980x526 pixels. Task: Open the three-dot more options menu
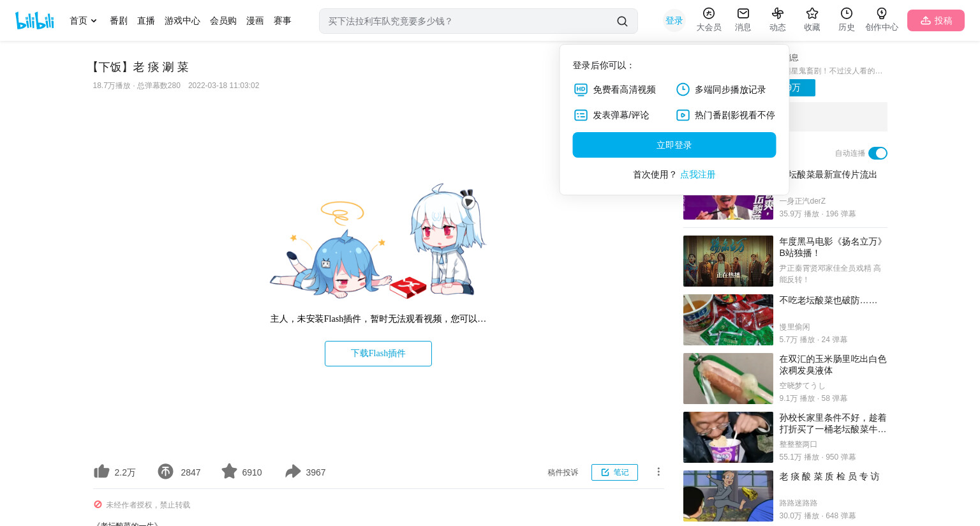tap(658, 472)
